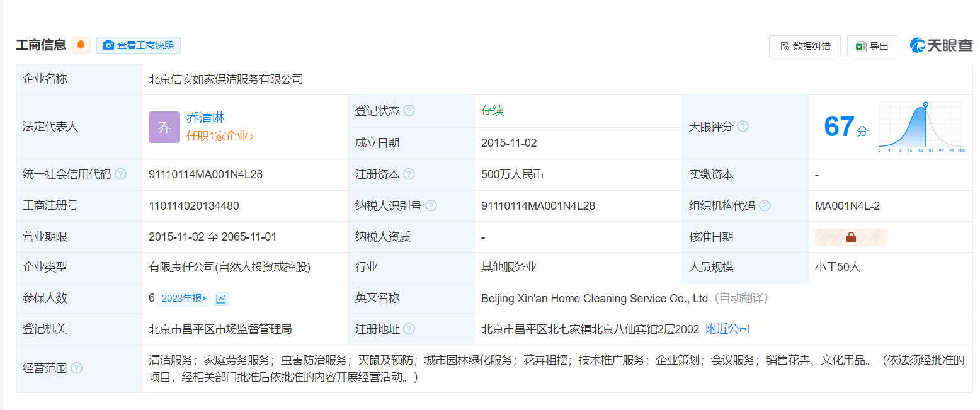The image size is (980, 410).
Task: Click business term 2015-11-02 至 2065-11-01
Action: [212, 237]
